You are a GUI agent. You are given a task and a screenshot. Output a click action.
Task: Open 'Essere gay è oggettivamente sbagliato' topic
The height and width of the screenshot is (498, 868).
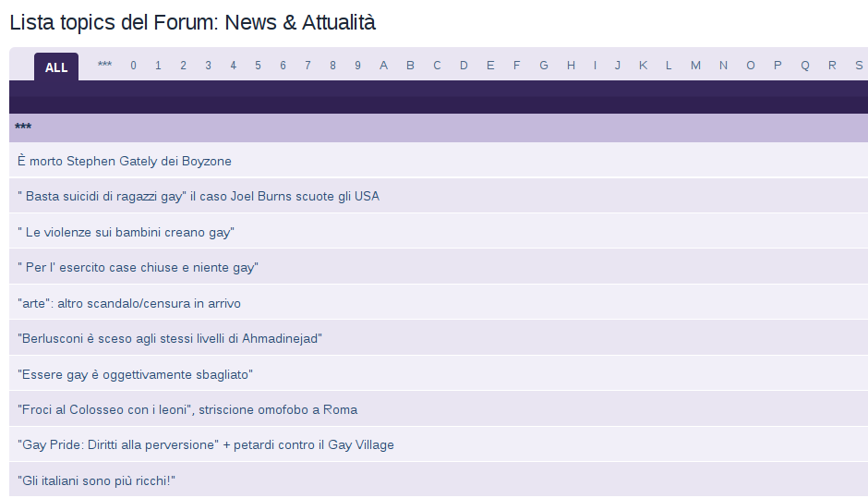tap(135, 374)
